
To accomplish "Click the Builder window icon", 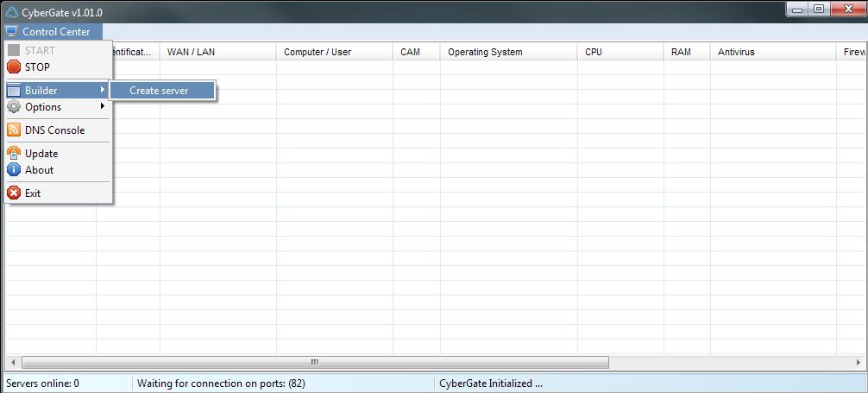I will coord(14,91).
